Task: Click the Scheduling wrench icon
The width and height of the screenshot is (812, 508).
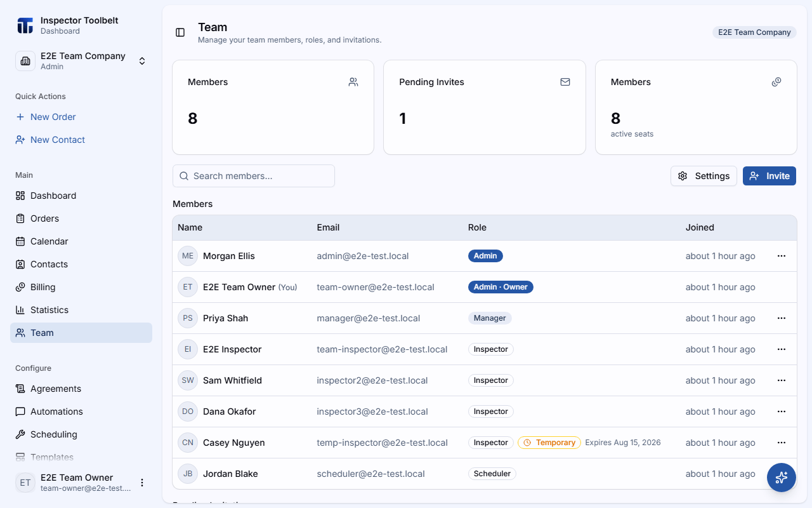Action: tap(20, 434)
